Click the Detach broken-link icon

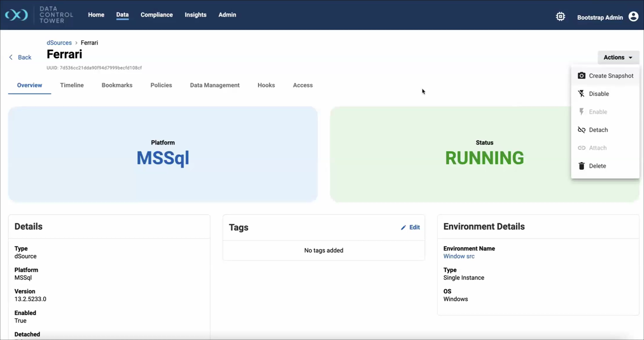pos(581,130)
